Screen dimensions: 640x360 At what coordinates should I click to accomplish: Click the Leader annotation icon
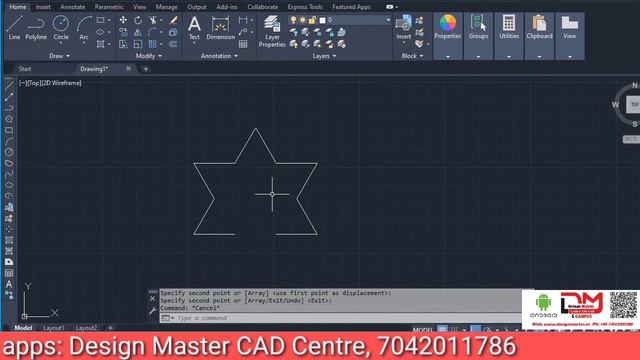(243, 32)
